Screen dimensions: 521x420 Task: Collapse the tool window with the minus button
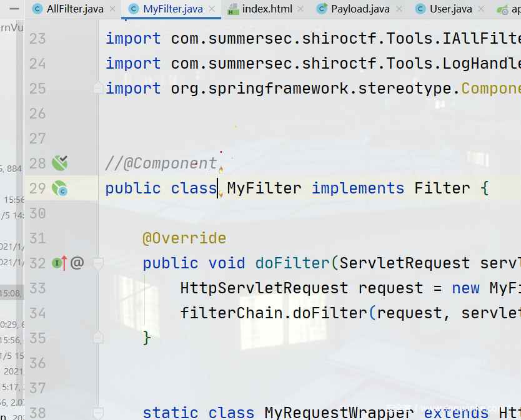pos(14,9)
